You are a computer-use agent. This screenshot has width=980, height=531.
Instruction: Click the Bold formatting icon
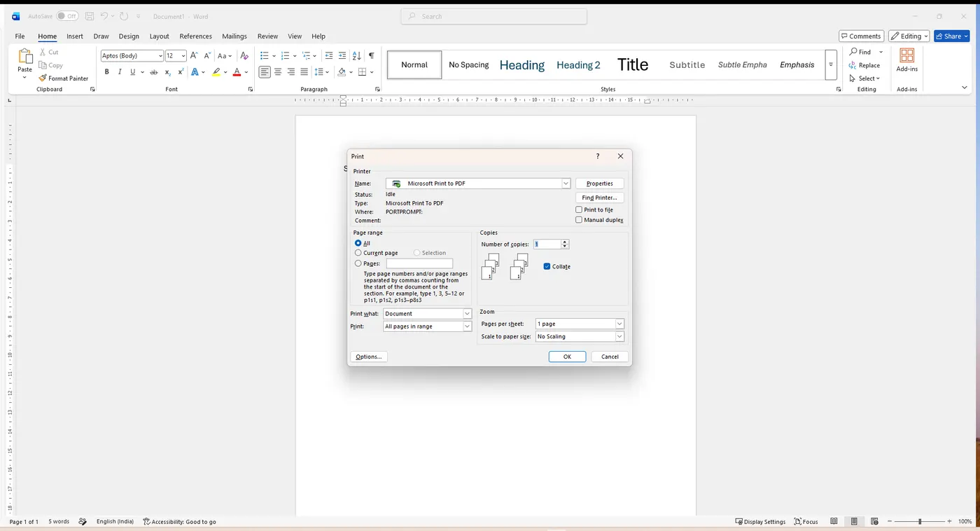click(x=106, y=72)
